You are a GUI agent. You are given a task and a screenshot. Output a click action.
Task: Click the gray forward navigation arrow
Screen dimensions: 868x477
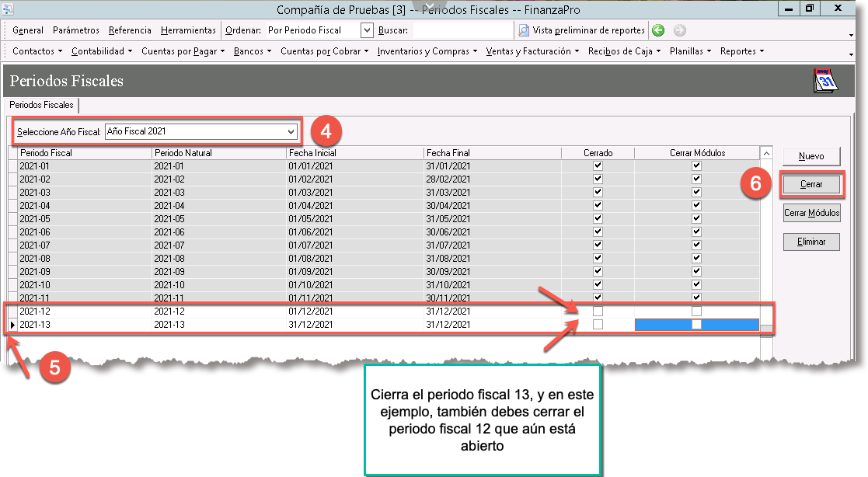(x=680, y=30)
